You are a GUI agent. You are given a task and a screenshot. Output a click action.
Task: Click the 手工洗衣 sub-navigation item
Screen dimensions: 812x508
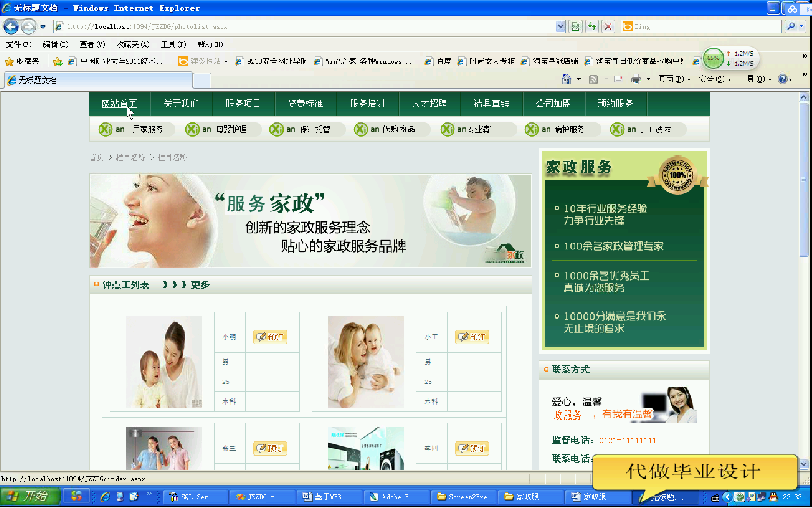pyautogui.click(x=655, y=129)
